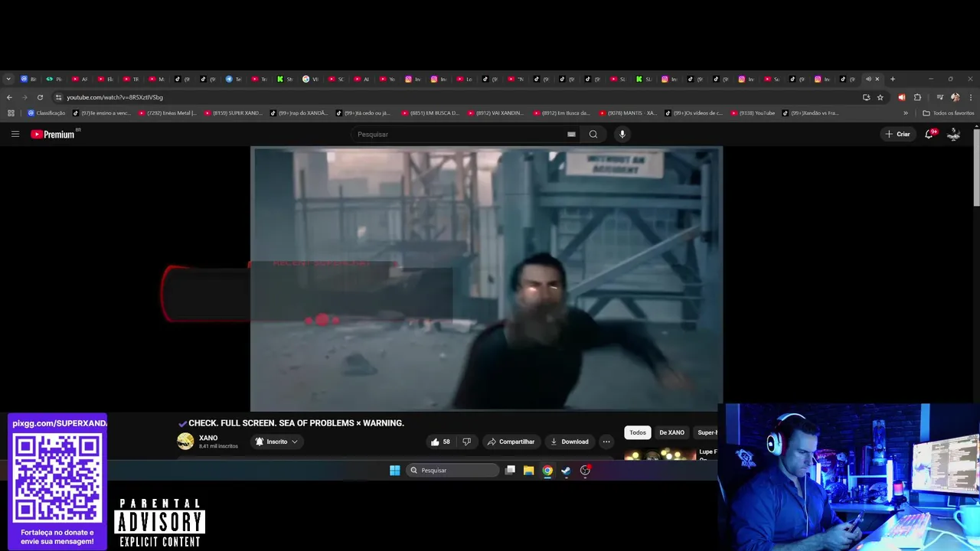Screen dimensions: 980x551
Task: Open Chrome profile avatar in toolbar
Action: point(955,97)
